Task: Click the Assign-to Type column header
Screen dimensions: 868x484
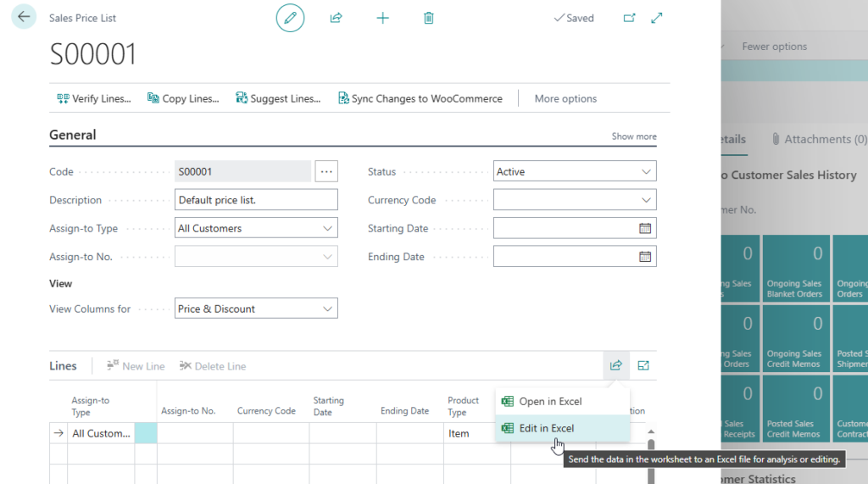Action: (x=90, y=406)
